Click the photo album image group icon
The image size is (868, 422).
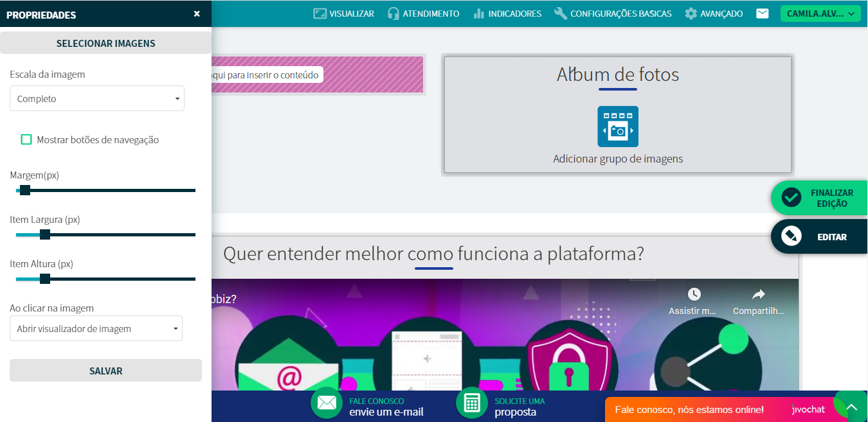click(617, 127)
